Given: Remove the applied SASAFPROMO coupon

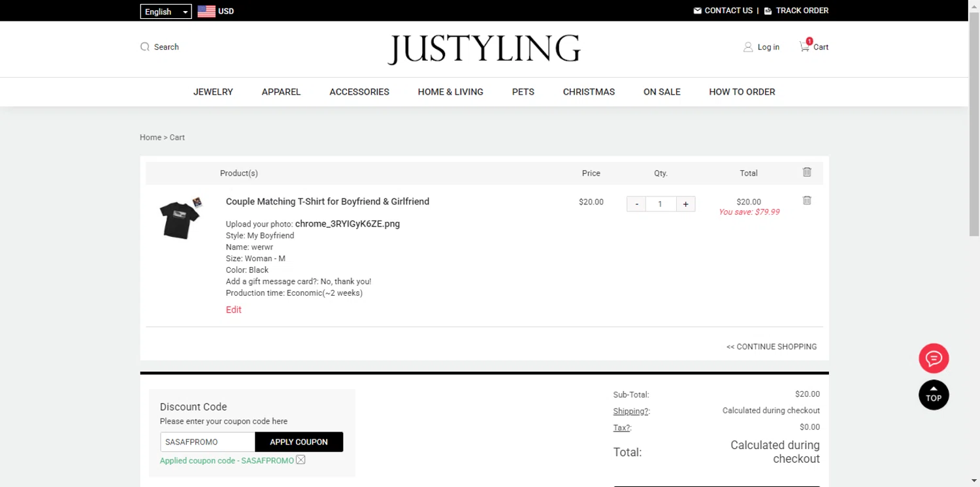Looking at the screenshot, I should pyautogui.click(x=301, y=460).
